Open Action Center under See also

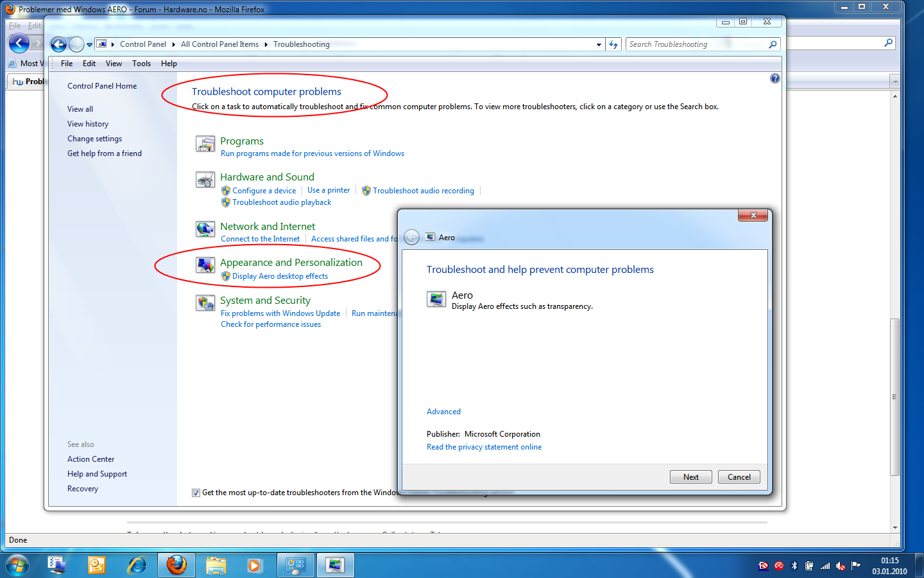pos(91,459)
